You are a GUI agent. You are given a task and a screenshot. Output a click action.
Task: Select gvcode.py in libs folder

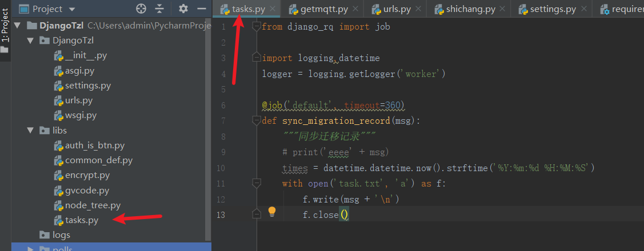coord(87,191)
